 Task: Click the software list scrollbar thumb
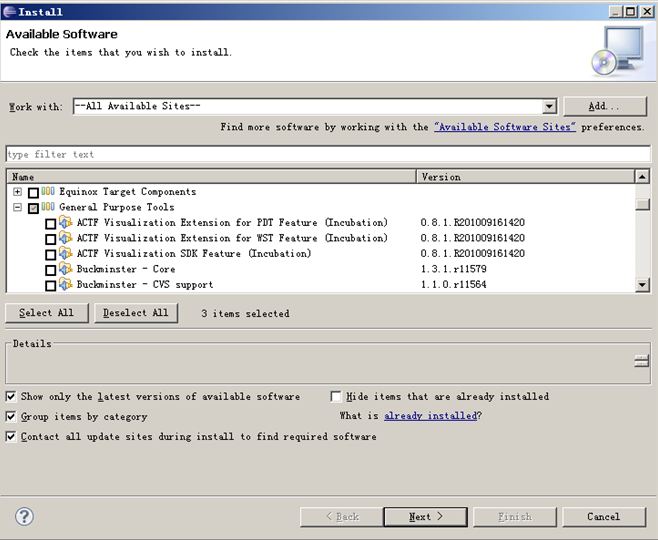click(642, 204)
